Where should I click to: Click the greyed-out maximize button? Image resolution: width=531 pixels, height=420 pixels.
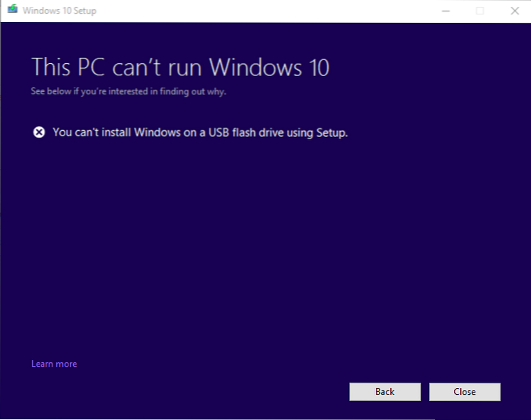[x=480, y=11]
